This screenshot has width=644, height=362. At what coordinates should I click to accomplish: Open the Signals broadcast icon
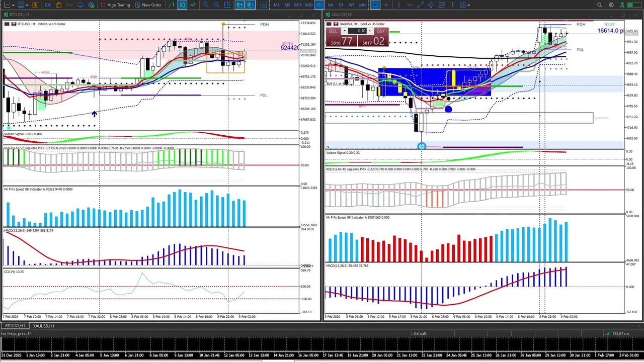(x=69, y=5)
